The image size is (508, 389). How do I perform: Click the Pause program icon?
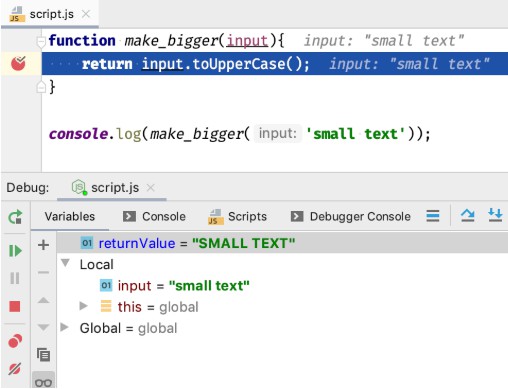(15, 278)
